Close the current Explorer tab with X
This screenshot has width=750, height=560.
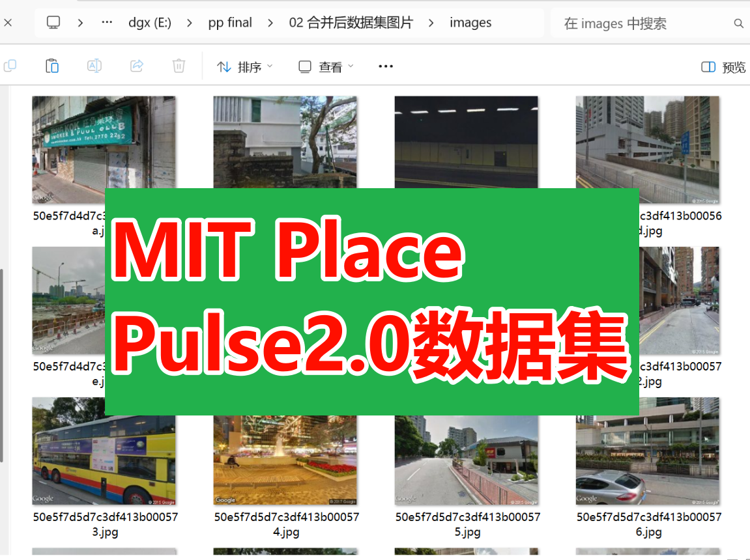click(x=8, y=22)
